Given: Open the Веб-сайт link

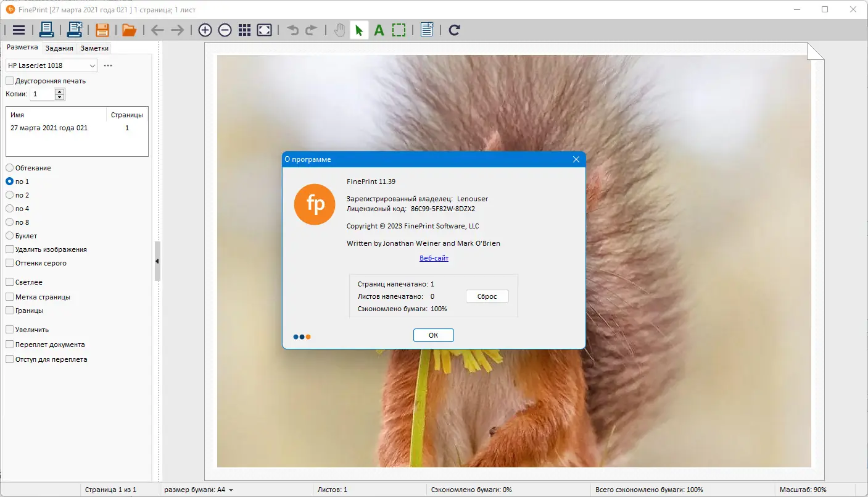Looking at the screenshot, I should point(434,258).
